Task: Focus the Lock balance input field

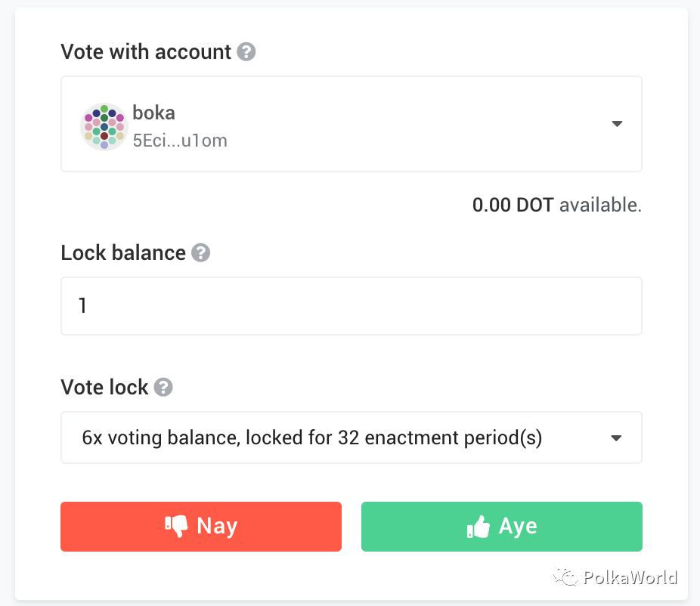Action: coord(351,306)
